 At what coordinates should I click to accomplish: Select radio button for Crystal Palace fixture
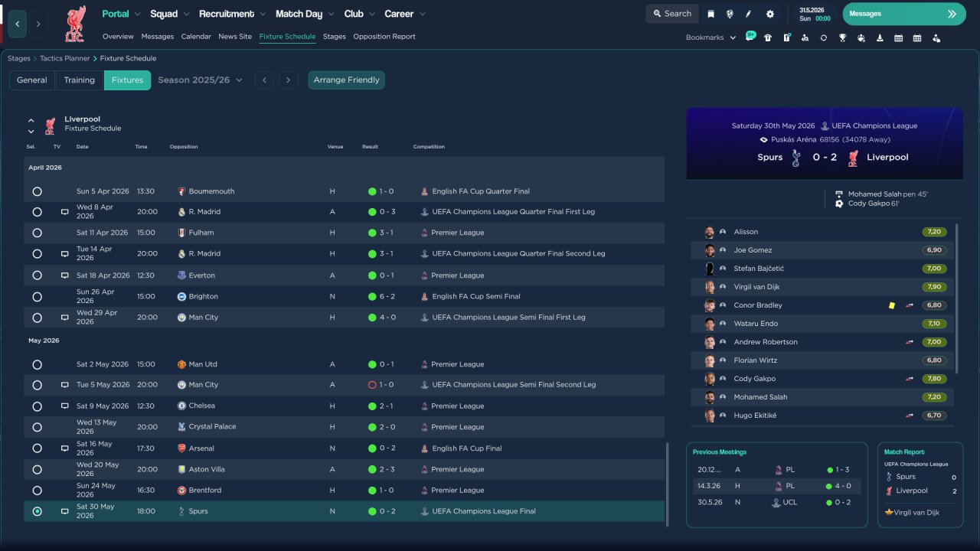click(37, 427)
